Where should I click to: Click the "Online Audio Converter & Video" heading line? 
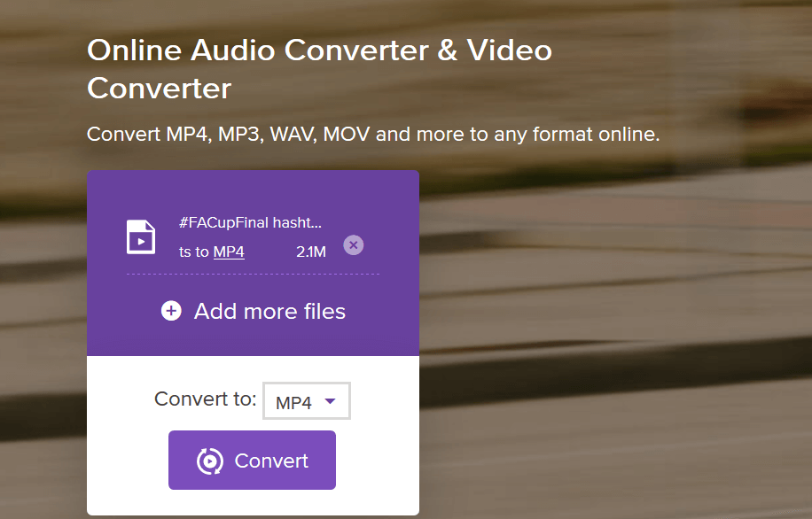coord(319,50)
